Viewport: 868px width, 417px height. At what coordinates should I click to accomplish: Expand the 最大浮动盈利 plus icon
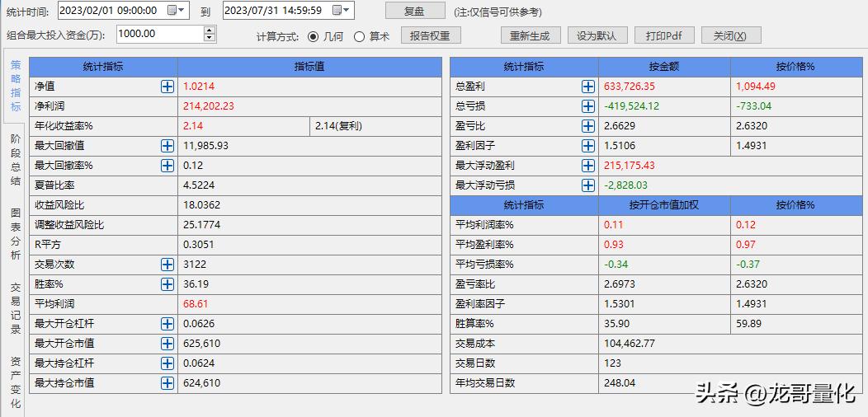tap(588, 166)
